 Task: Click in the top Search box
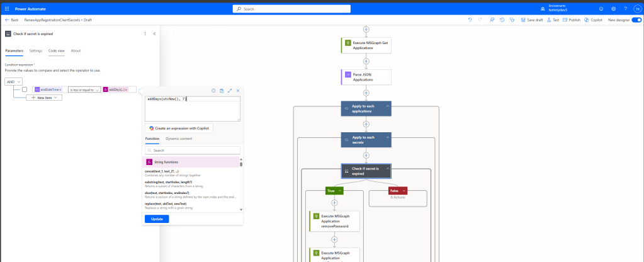[291, 9]
